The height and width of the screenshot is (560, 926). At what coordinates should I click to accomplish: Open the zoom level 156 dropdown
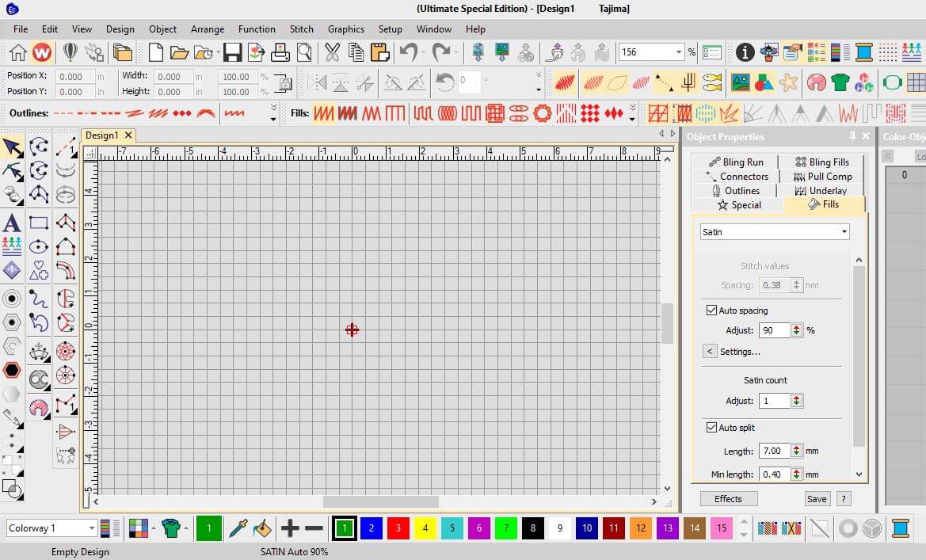tap(679, 52)
